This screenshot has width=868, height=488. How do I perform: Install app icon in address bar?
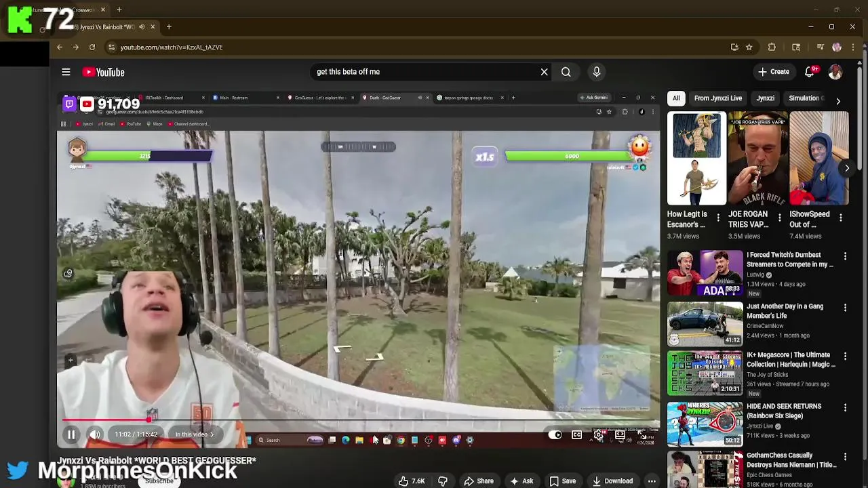point(734,47)
